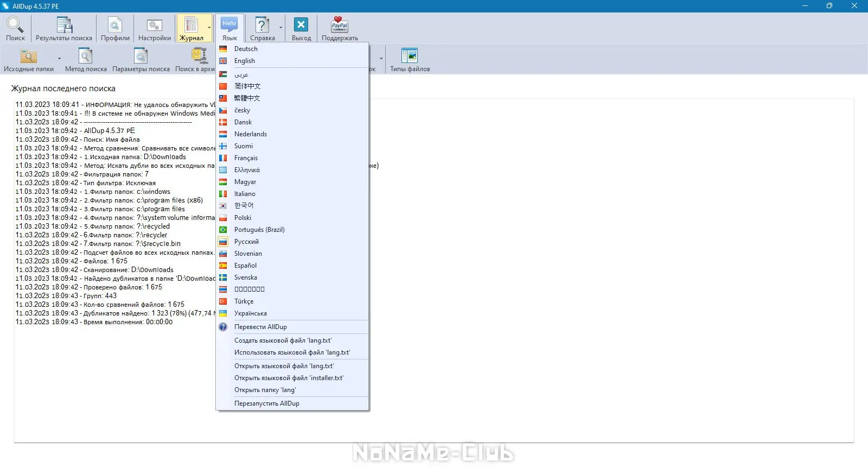Select Slovenian language
This screenshot has width=868, height=467.
tap(292, 254)
